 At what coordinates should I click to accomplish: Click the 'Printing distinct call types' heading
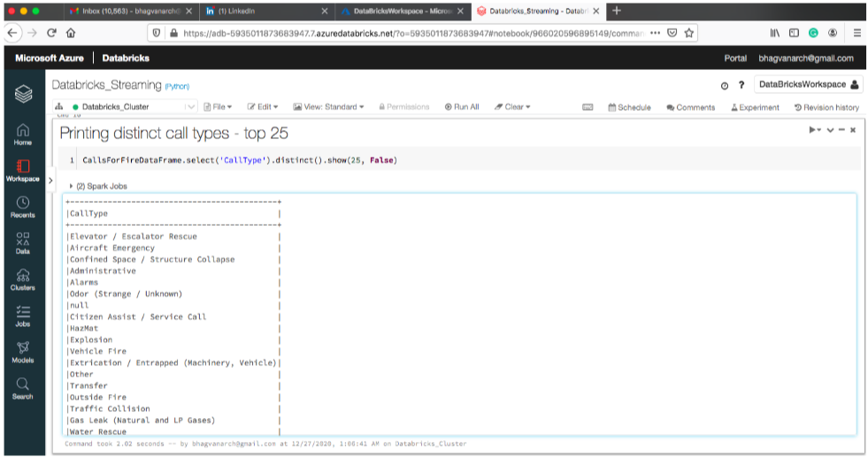point(173,133)
